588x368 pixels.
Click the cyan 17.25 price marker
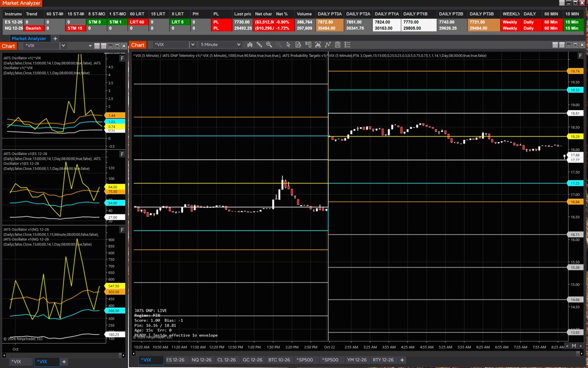[575, 183]
